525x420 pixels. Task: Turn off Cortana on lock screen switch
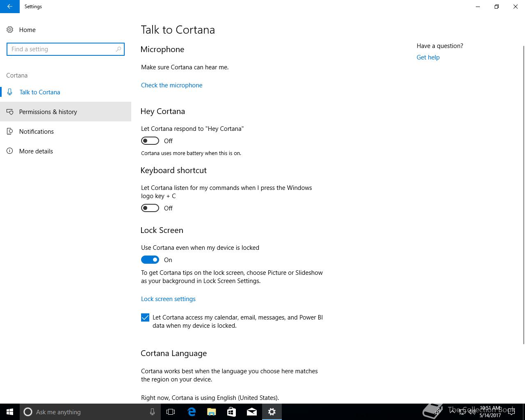point(150,260)
